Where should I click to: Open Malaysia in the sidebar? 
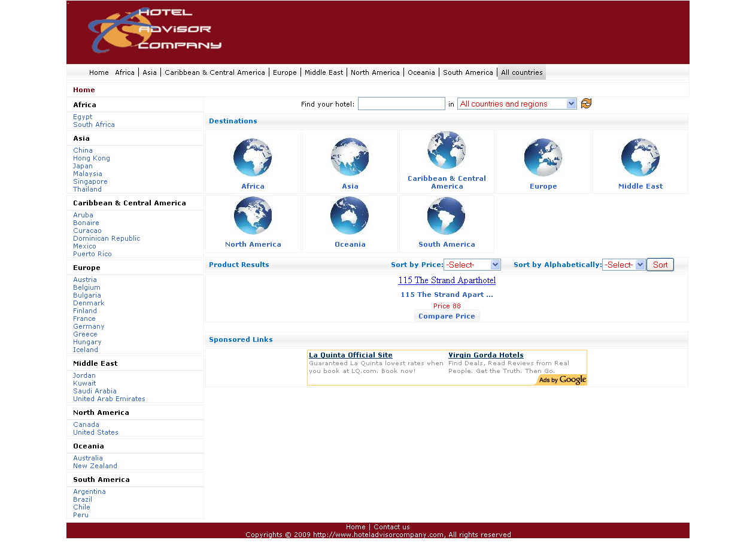click(87, 174)
